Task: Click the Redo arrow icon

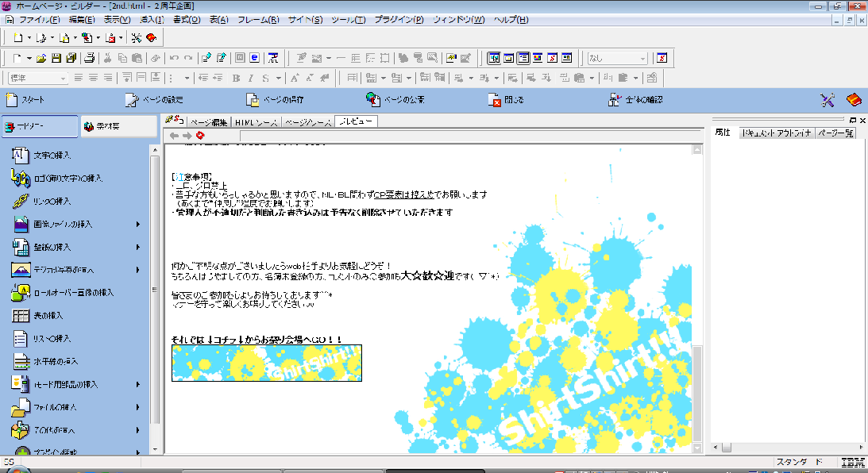Action: coord(188,58)
